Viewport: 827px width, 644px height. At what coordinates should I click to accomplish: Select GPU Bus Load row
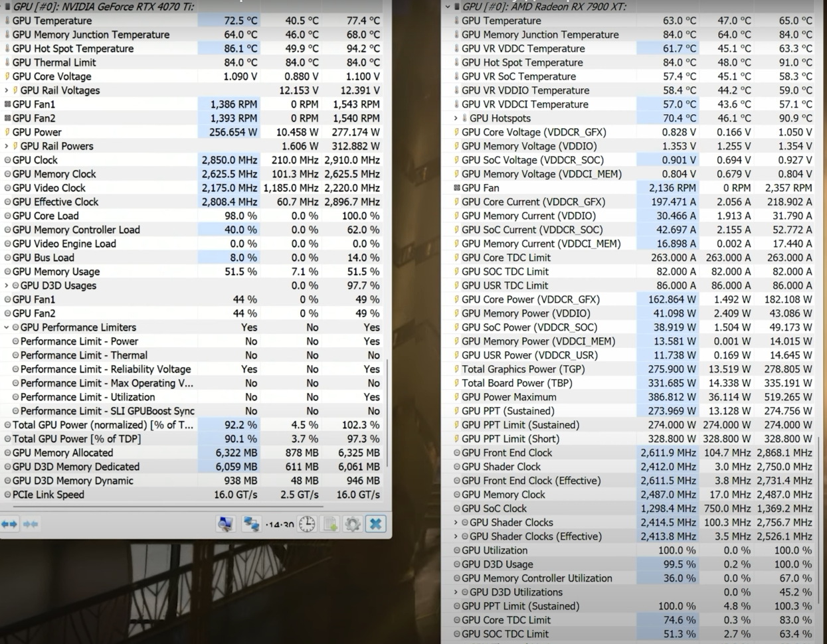(x=193, y=258)
